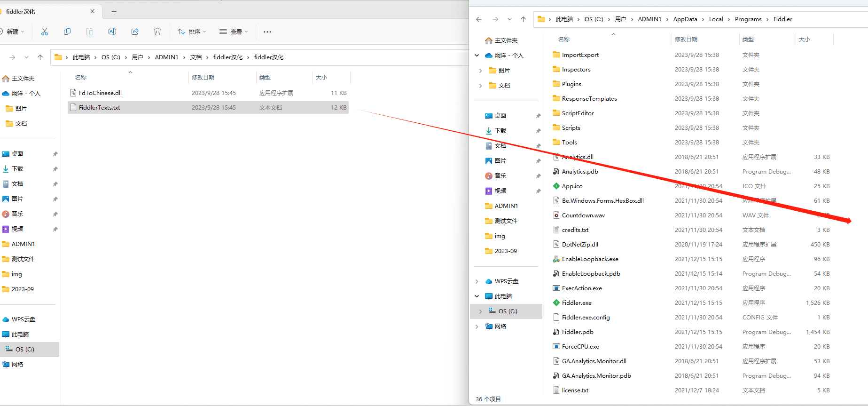868x406 pixels.
Task: Add a new tab with plus button
Action: point(114,11)
